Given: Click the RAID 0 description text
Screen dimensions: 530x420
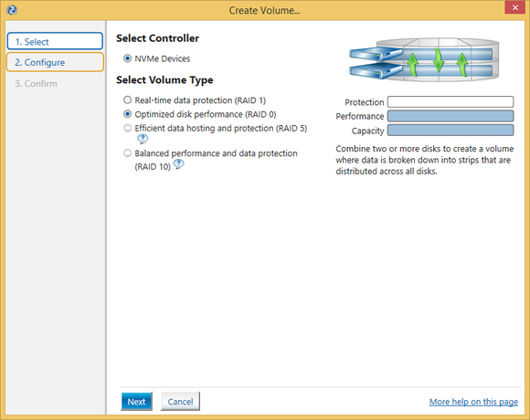Looking at the screenshot, I should coord(425,160).
